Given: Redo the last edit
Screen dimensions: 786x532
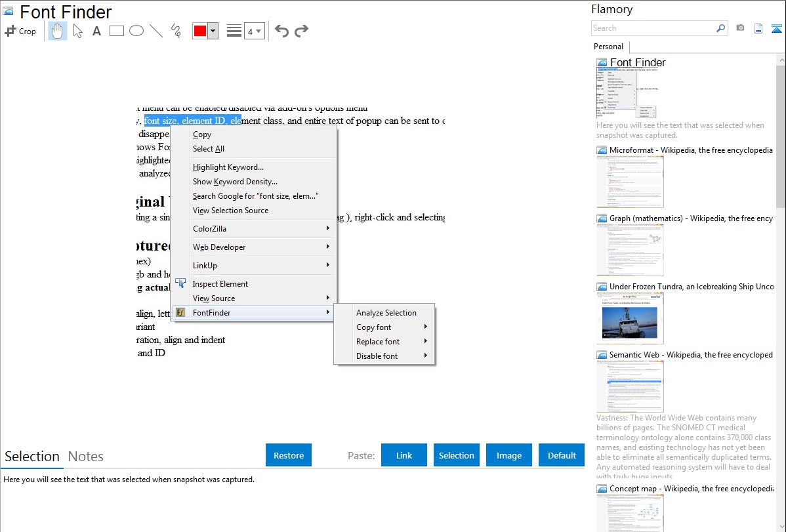Looking at the screenshot, I should (x=301, y=31).
